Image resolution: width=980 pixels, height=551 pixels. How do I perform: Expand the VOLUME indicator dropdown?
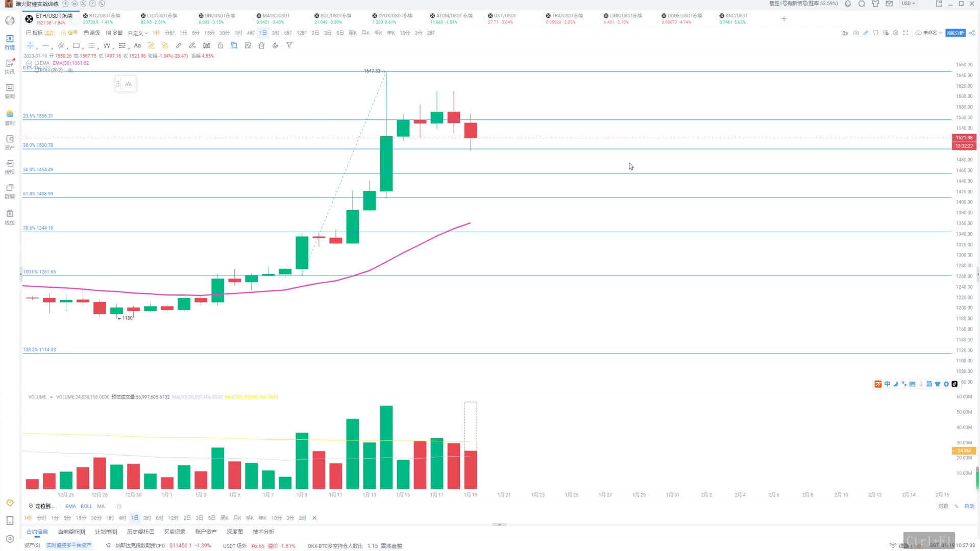[x=51, y=397]
